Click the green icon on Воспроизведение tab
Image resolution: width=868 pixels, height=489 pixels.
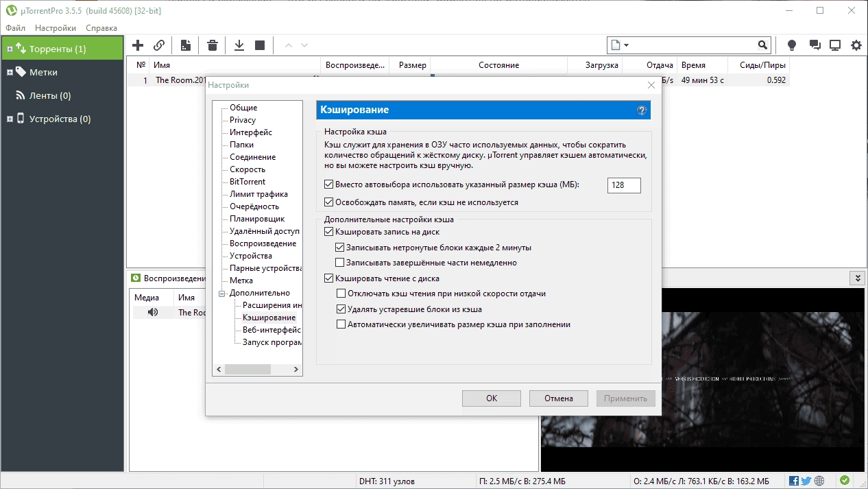click(x=136, y=278)
